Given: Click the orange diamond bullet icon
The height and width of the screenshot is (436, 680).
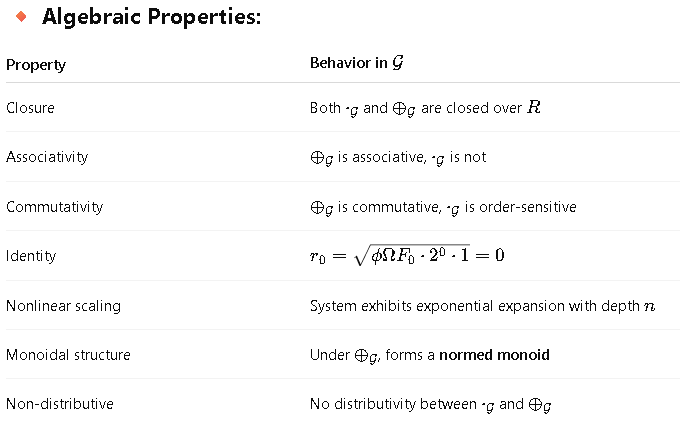Looking at the screenshot, I should 21,16.
